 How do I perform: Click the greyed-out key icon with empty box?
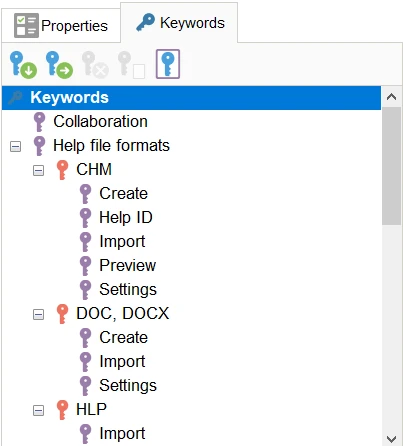coord(131,64)
